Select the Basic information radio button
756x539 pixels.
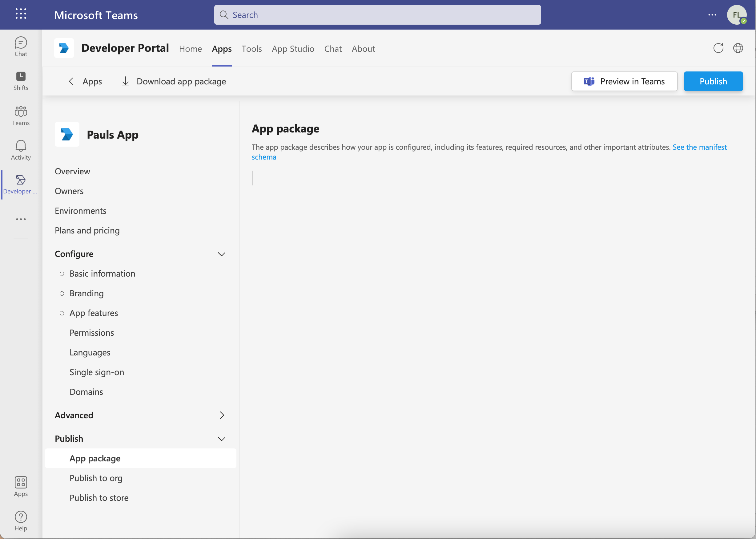point(62,274)
